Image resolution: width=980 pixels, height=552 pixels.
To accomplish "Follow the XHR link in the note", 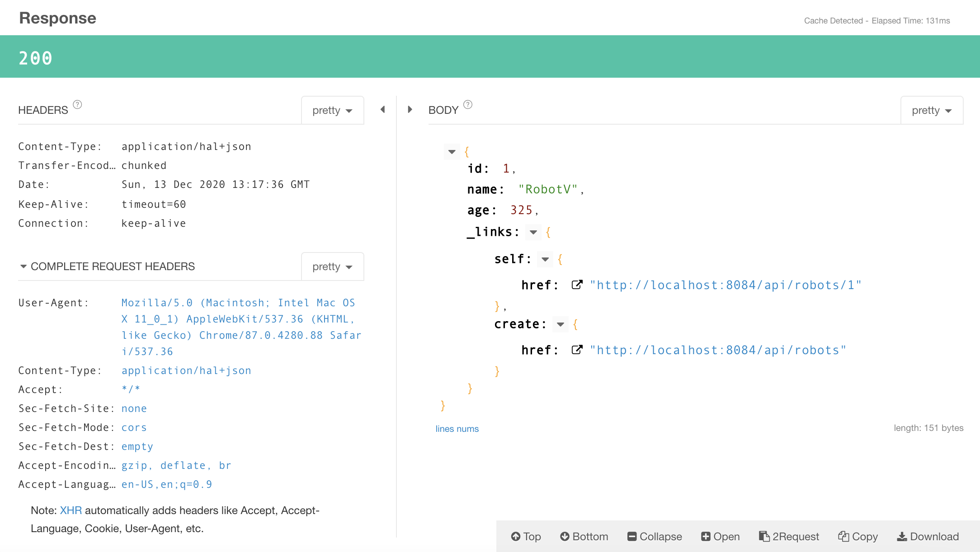I will pyautogui.click(x=71, y=510).
